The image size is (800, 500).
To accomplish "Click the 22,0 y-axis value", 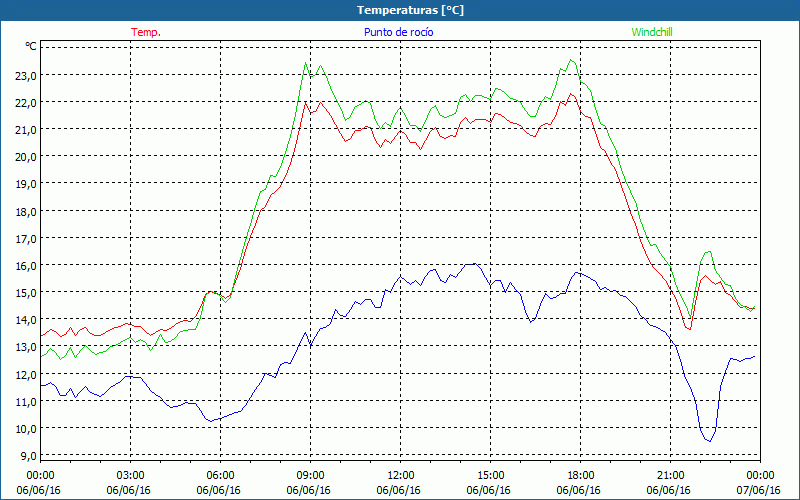I will tap(27, 103).
